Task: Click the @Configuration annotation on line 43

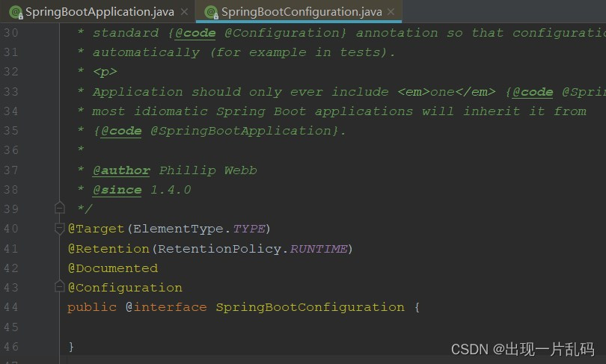Action: pyautogui.click(x=125, y=288)
